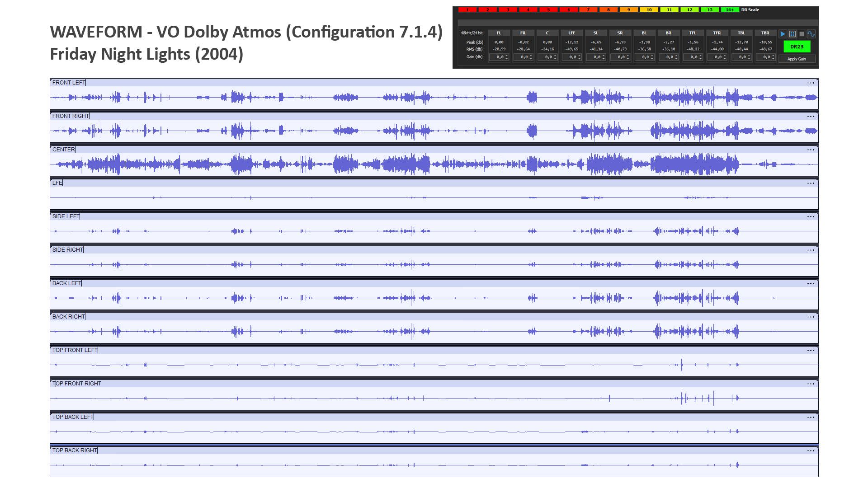
Task: Open the BACK LEFT track options menu
Action: coord(811,283)
